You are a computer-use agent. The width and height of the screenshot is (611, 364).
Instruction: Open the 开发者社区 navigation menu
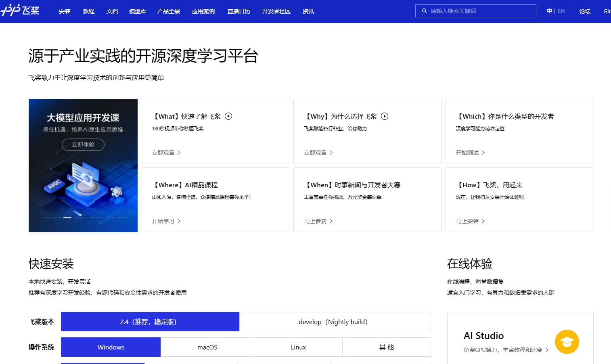pyautogui.click(x=276, y=11)
